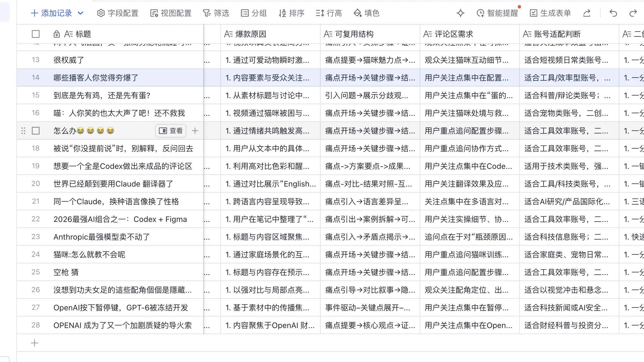Viewport: 644px width, 362px height.
Task: Select cell 追问点在于对"瓶颈原因...
Action: click(x=469, y=237)
